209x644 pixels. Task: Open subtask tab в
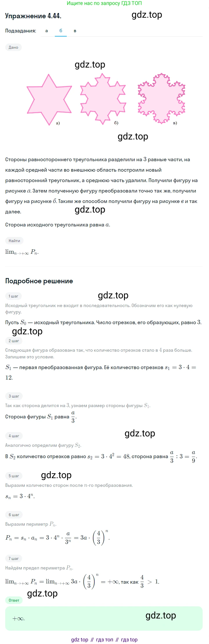click(75, 31)
